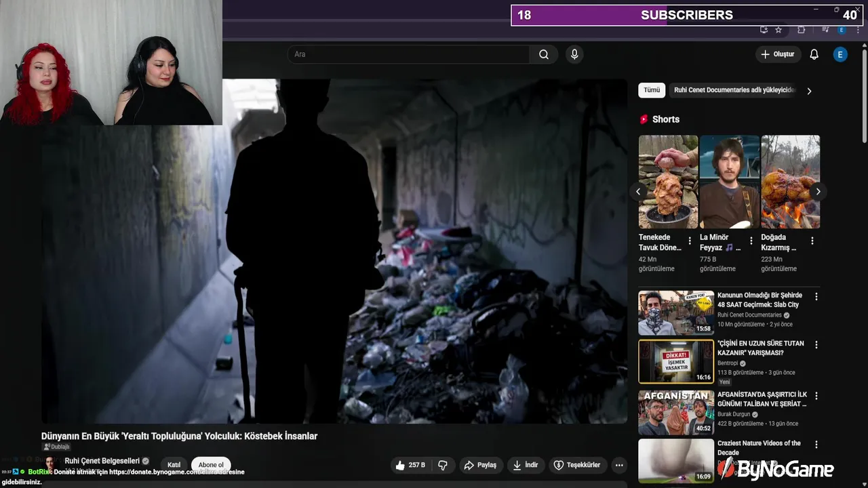Image resolution: width=868 pixels, height=488 pixels.
Task: Open 'AFGANİSTAN'DA ŞAŞIRTICI İLK GÜNÜM' title
Action: pos(762,399)
